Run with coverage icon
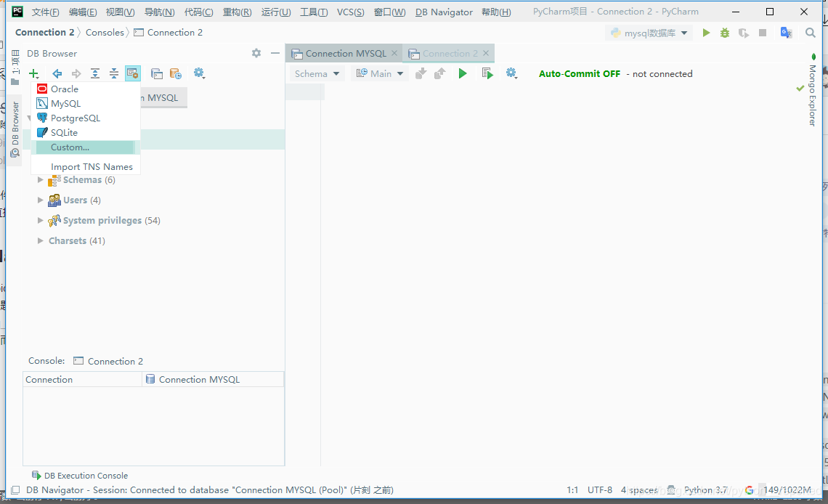The image size is (828, 504). (744, 33)
